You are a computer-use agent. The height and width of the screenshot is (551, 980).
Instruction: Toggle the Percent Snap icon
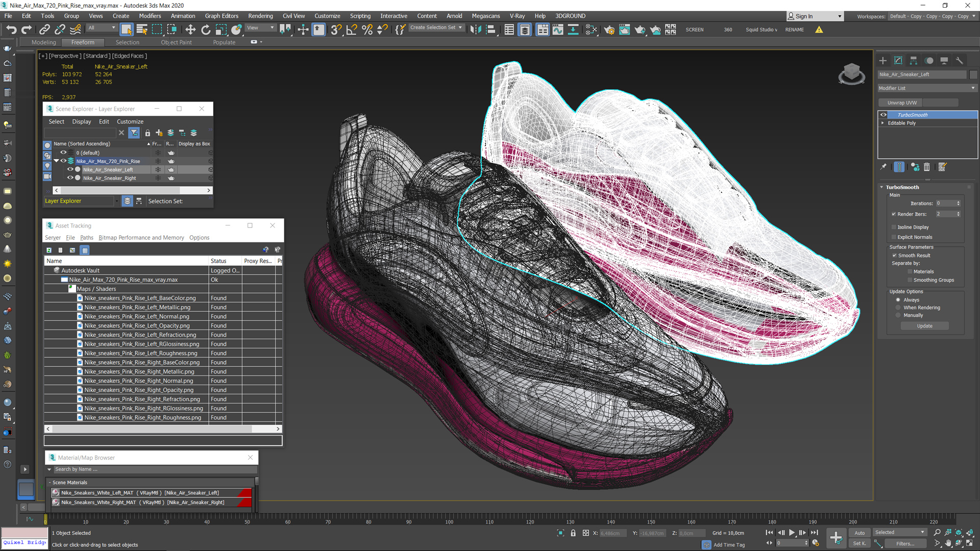[367, 30]
